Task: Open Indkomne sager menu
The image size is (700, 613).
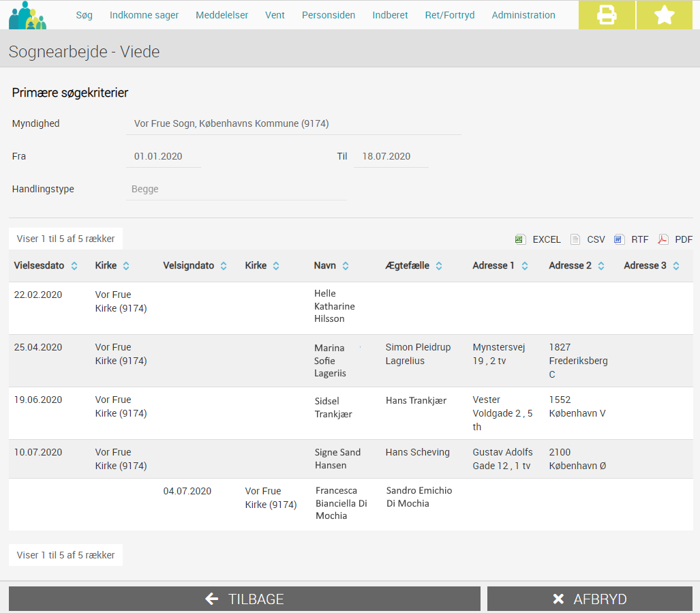Action: point(144,15)
